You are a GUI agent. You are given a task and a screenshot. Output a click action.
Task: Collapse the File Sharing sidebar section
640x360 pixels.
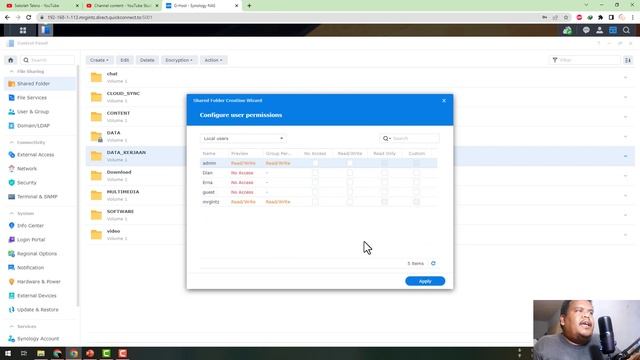pos(11,71)
